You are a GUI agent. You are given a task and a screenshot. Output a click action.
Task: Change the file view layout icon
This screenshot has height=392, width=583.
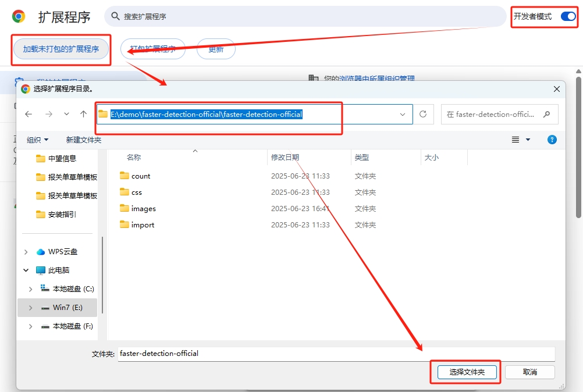click(x=516, y=140)
